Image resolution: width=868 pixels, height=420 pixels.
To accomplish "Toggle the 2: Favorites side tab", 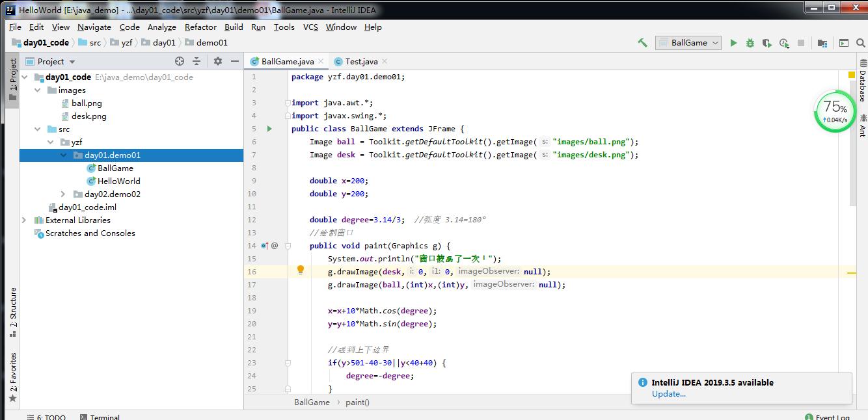I will tap(12, 377).
